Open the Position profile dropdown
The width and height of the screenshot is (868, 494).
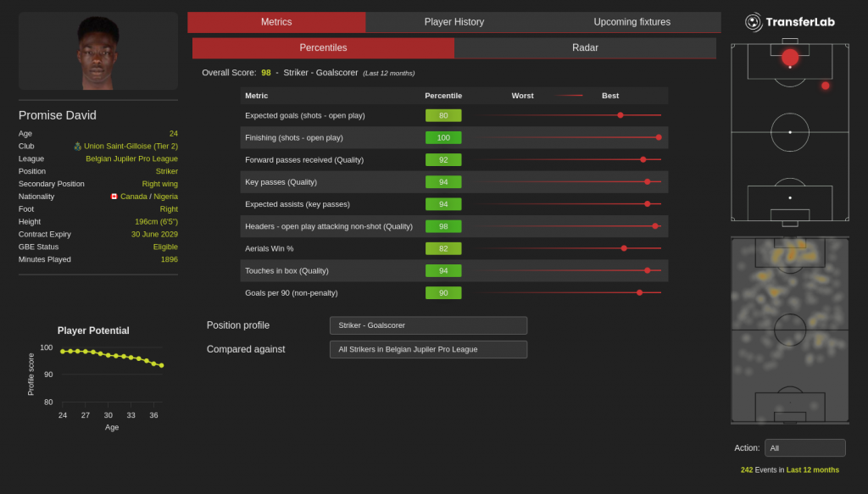click(428, 325)
